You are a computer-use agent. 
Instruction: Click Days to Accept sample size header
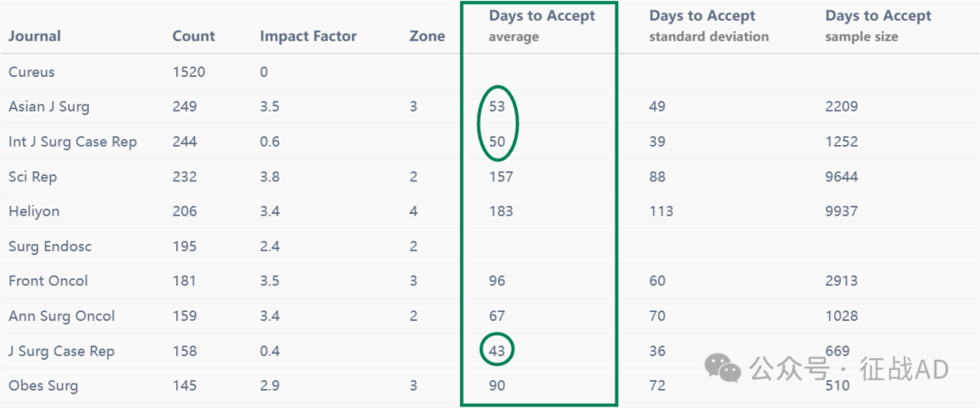878,25
